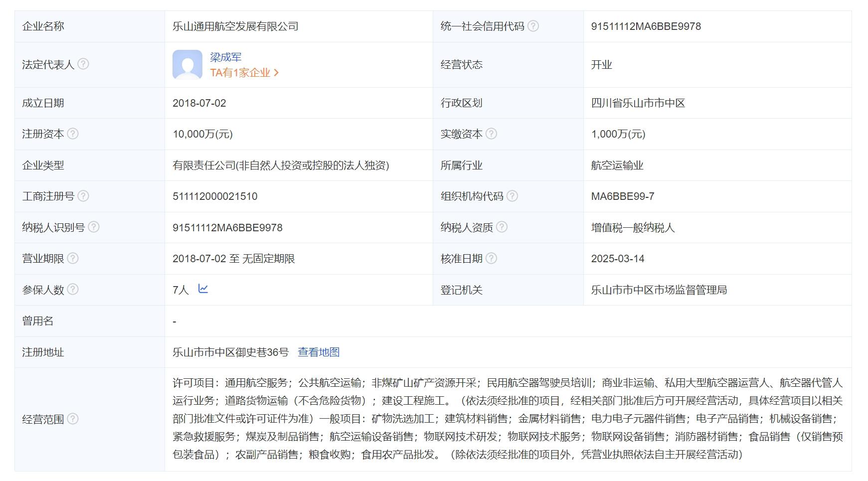Click question mark beside 参保人数 label

point(73,289)
